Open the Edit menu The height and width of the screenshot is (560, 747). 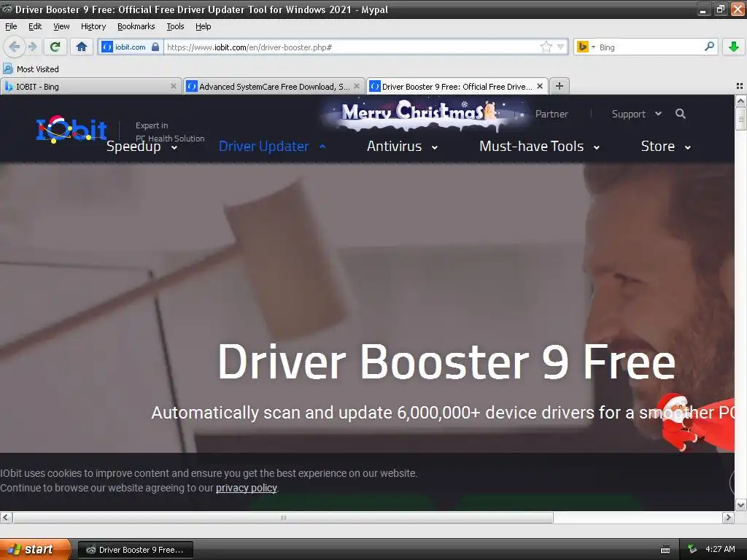pos(35,26)
